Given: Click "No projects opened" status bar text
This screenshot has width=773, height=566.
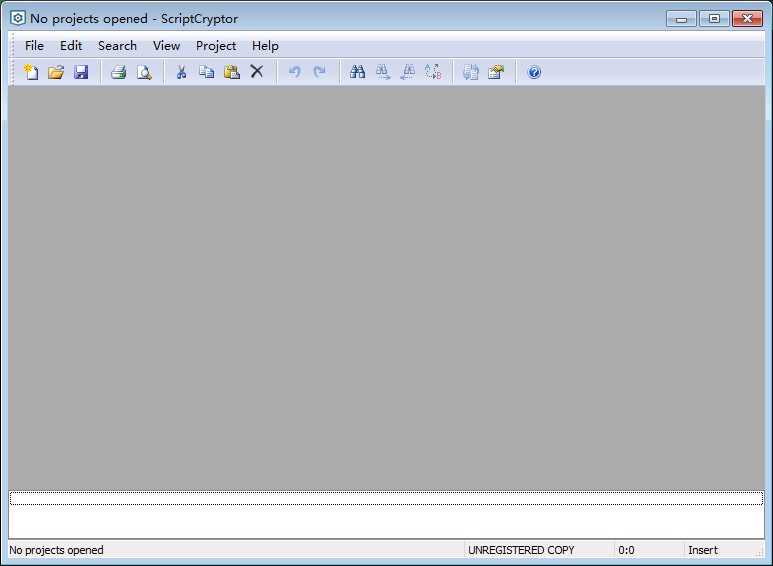Looking at the screenshot, I should click(56, 550).
